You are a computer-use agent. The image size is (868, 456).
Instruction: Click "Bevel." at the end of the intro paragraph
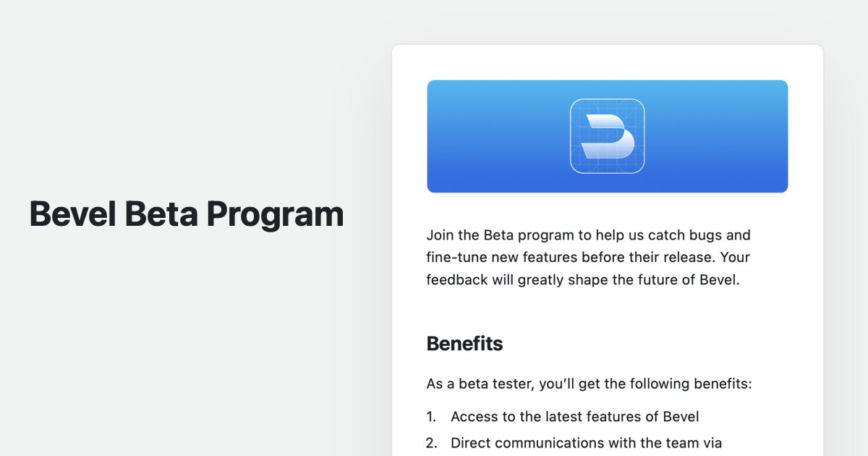coord(720,280)
